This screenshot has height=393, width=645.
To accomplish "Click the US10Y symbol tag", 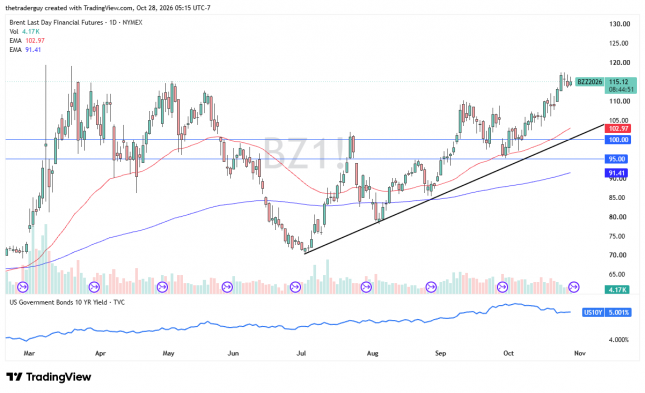I will [x=593, y=313].
